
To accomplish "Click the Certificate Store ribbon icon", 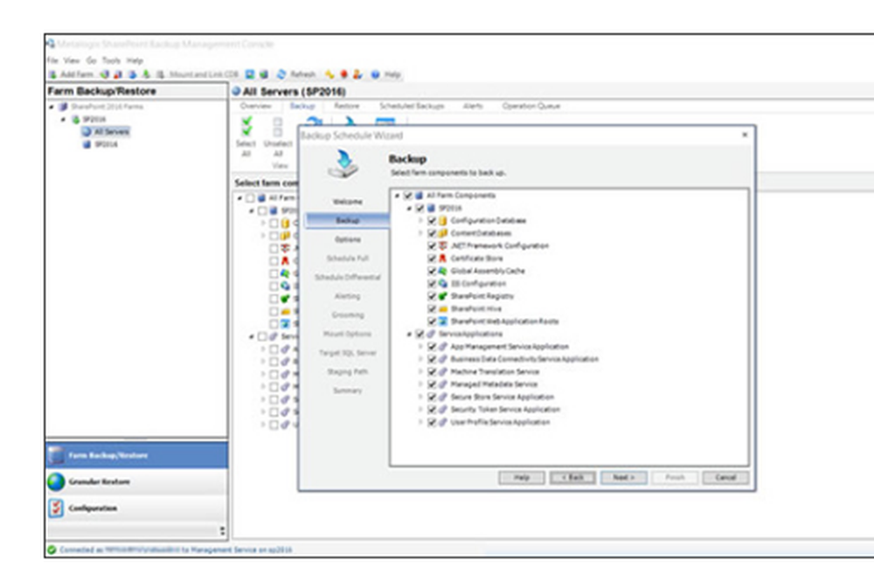I will tap(443, 258).
